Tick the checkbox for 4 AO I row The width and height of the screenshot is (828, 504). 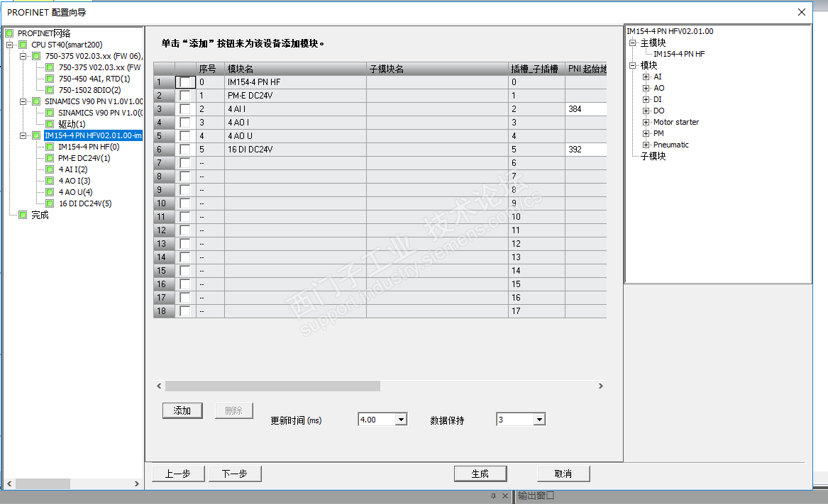[184, 123]
